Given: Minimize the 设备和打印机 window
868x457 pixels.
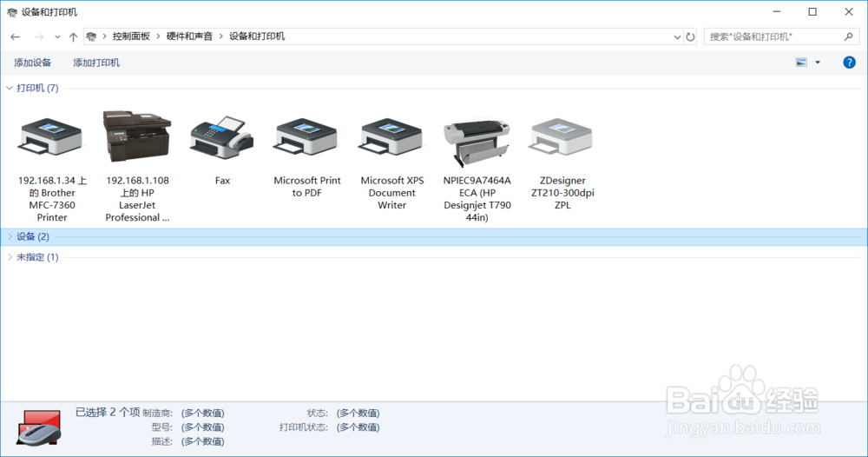Looking at the screenshot, I should click(777, 11).
